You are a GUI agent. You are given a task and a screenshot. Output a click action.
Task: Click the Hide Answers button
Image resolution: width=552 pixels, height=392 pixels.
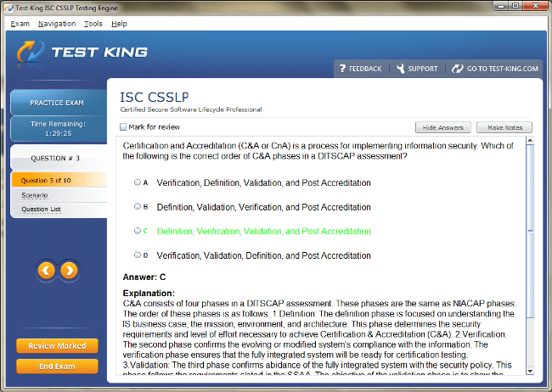click(442, 127)
